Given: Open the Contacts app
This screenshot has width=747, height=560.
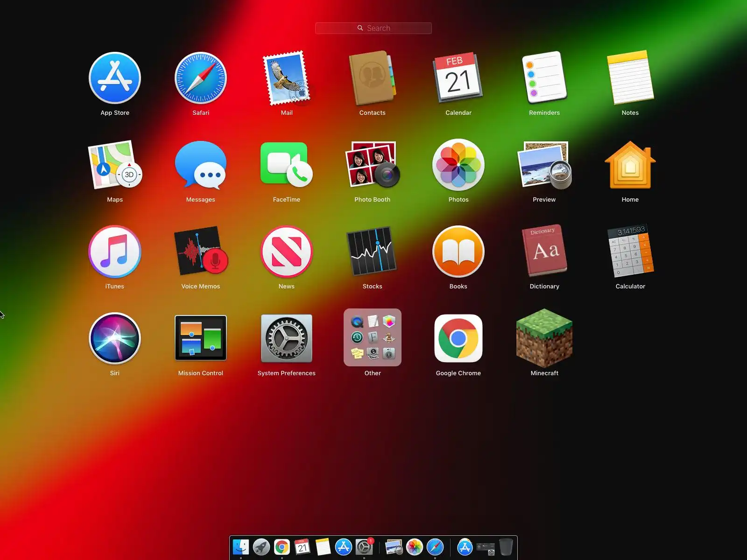Looking at the screenshot, I should tap(373, 78).
